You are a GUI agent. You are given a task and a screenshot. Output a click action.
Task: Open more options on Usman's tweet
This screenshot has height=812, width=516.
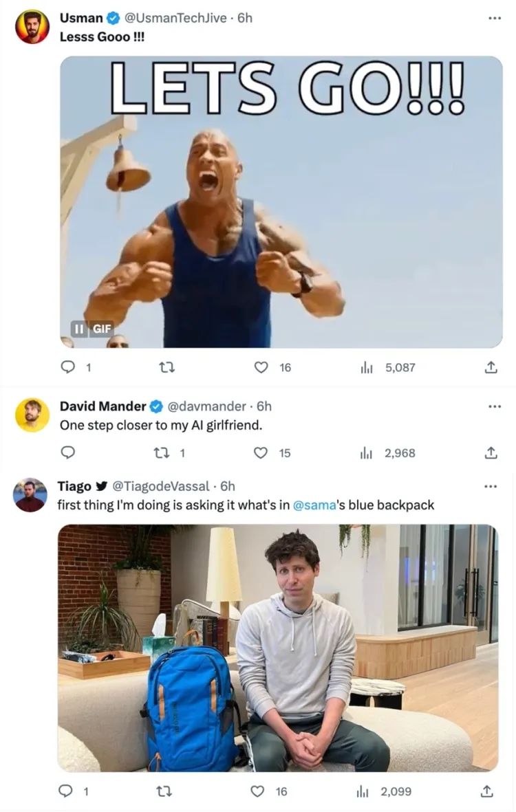494,18
